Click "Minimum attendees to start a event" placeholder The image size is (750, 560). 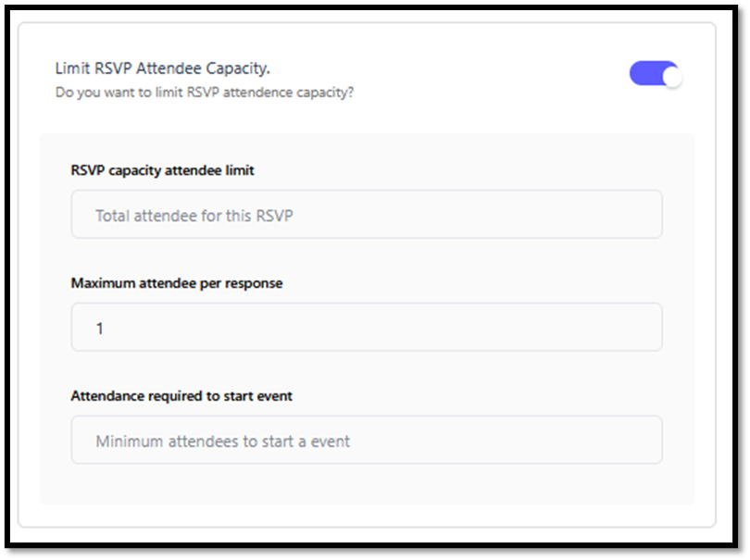click(x=222, y=442)
